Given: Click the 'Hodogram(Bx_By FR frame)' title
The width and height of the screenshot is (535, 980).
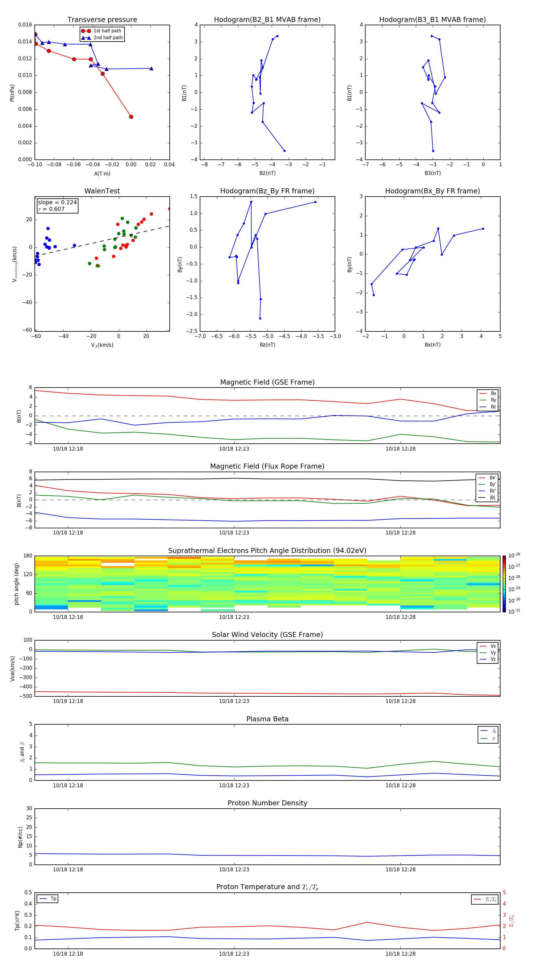Looking at the screenshot, I should (432, 191).
